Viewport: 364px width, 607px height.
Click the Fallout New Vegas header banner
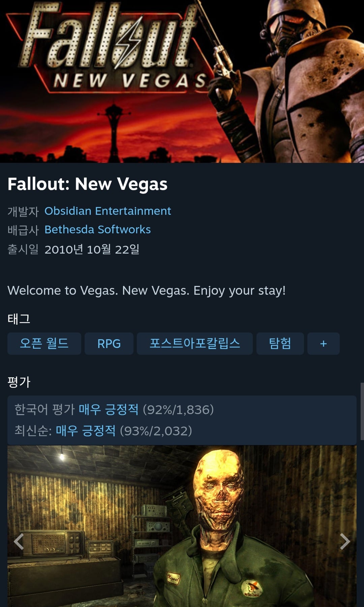click(182, 81)
